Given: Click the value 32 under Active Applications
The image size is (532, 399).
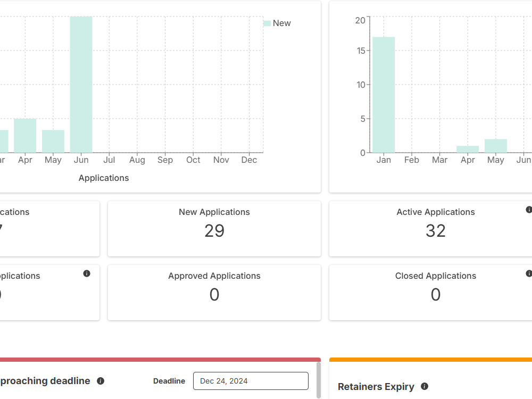Looking at the screenshot, I should [x=436, y=231].
